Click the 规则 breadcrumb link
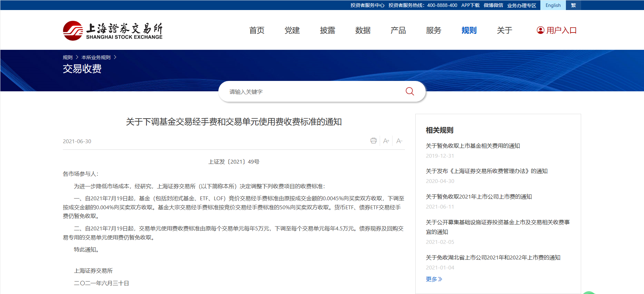 click(x=67, y=57)
